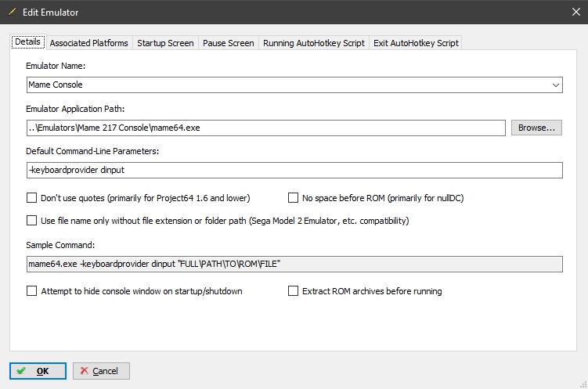Tick Extract ROM archives before running

pos(293,291)
